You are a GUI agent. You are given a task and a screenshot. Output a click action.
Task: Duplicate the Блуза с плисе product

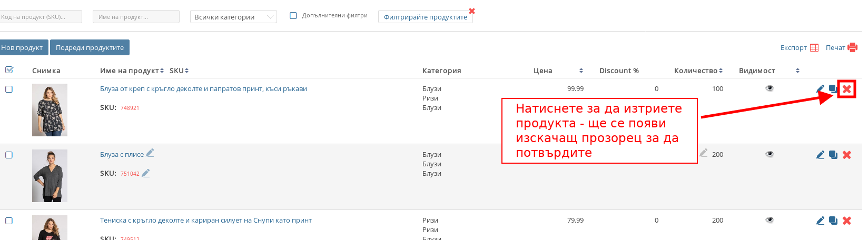(833, 155)
